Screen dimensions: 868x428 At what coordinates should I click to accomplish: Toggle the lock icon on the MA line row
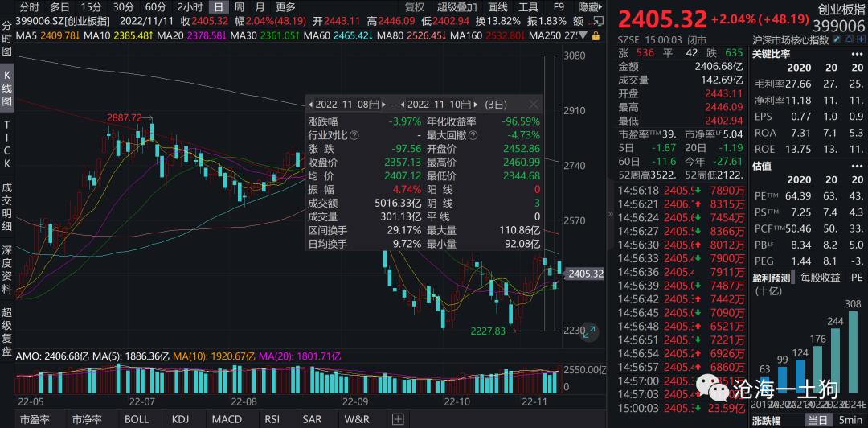(x=594, y=36)
